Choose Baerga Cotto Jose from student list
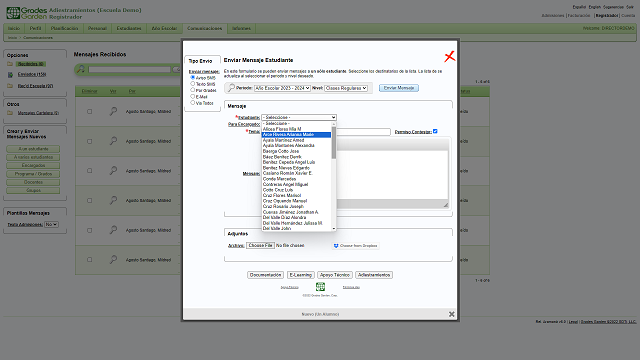The image size is (640, 360). [x=296, y=151]
